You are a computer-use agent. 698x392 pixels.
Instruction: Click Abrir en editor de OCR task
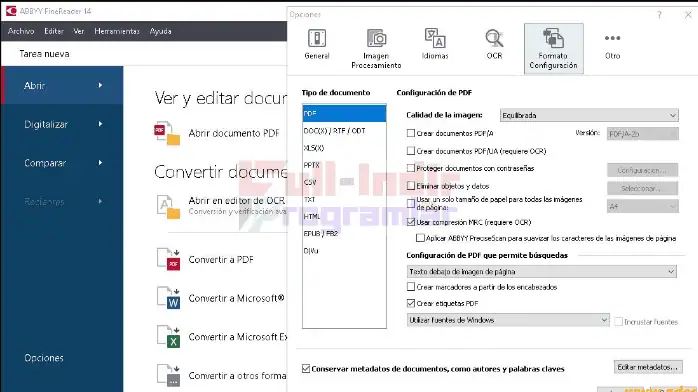(x=237, y=200)
